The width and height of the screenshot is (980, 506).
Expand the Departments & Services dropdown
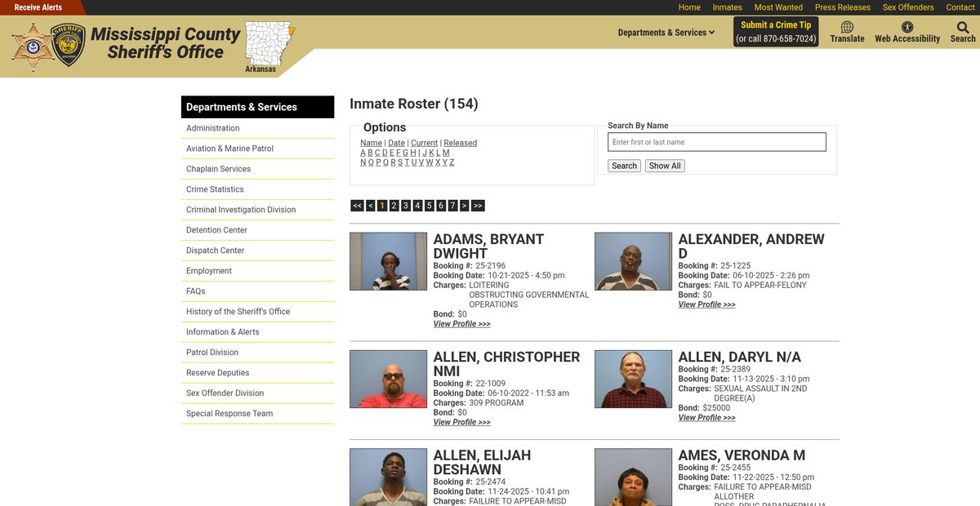(666, 33)
